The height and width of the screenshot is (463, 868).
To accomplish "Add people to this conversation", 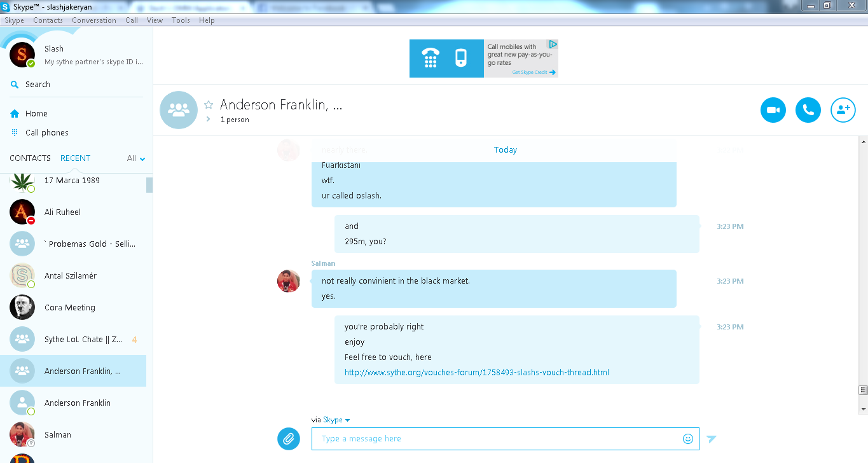I will pyautogui.click(x=843, y=110).
